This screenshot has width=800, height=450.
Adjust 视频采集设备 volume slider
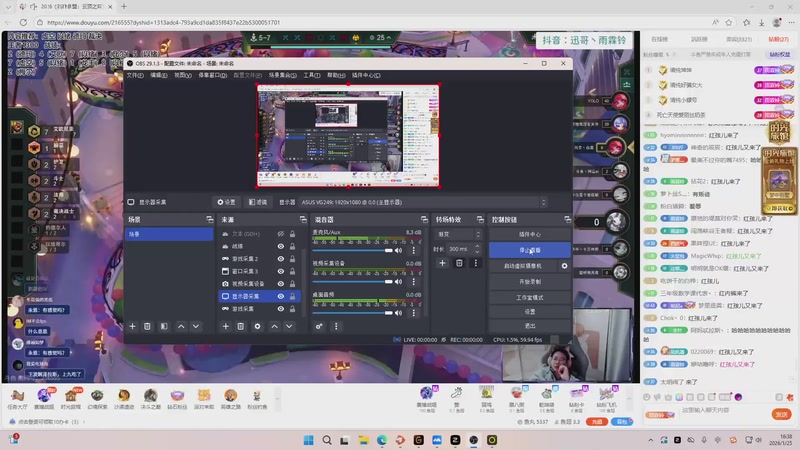(x=352, y=282)
